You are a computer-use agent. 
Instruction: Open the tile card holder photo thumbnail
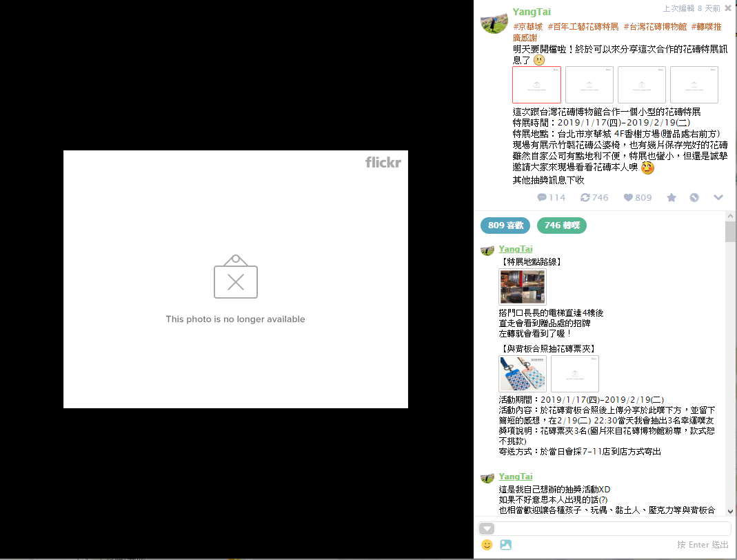click(x=522, y=374)
